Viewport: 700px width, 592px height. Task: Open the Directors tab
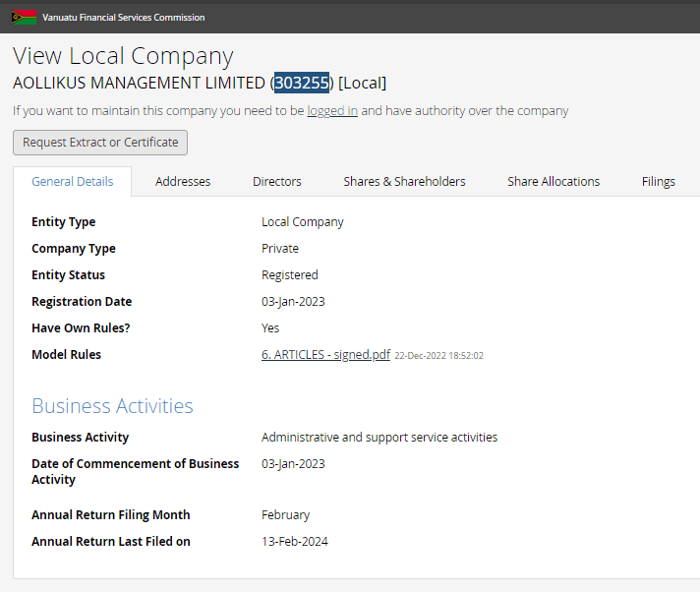(277, 181)
